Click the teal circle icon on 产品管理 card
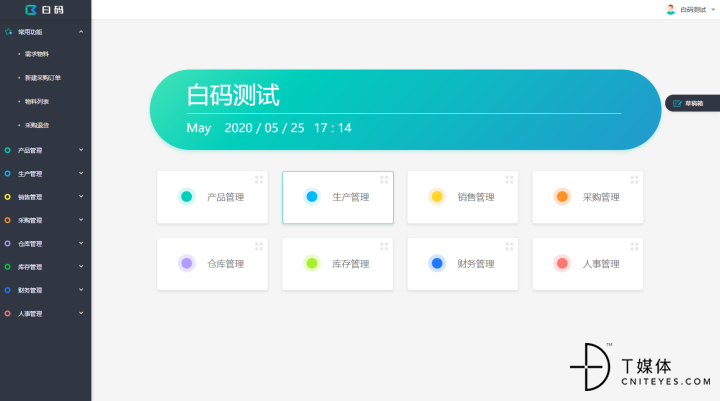 point(186,197)
